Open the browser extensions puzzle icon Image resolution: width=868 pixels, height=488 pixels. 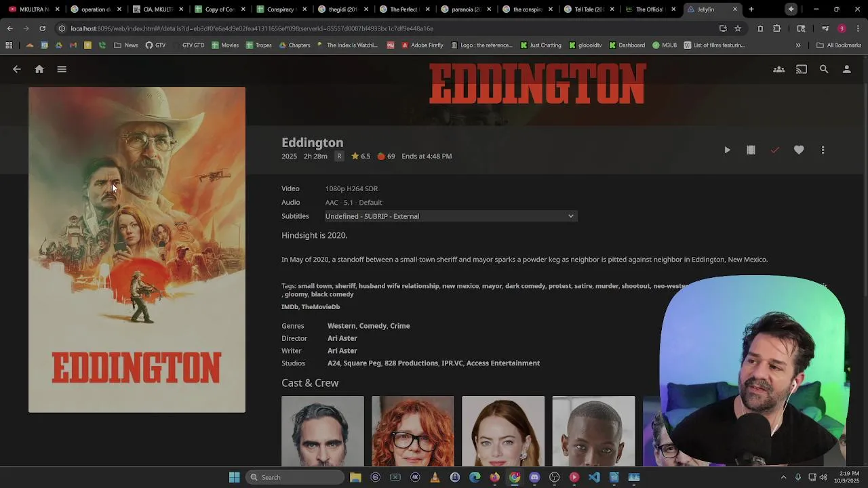777,28
